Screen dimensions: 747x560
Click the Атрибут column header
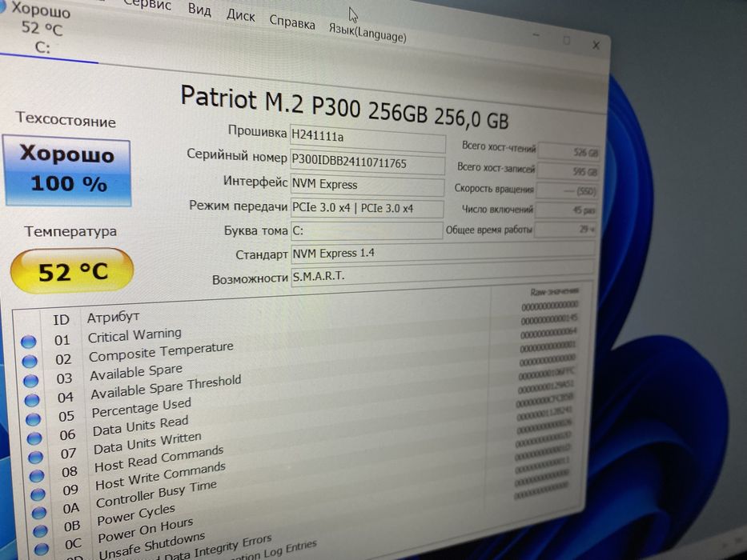tap(113, 317)
